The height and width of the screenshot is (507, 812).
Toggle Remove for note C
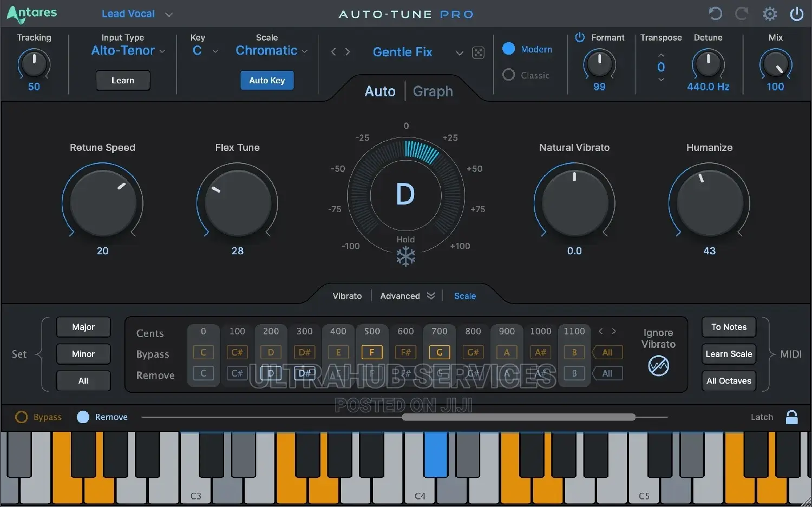pos(204,373)
